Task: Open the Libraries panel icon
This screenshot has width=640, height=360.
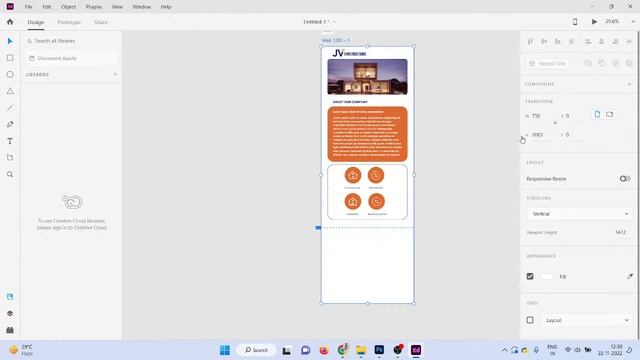Action: [10, 297]
